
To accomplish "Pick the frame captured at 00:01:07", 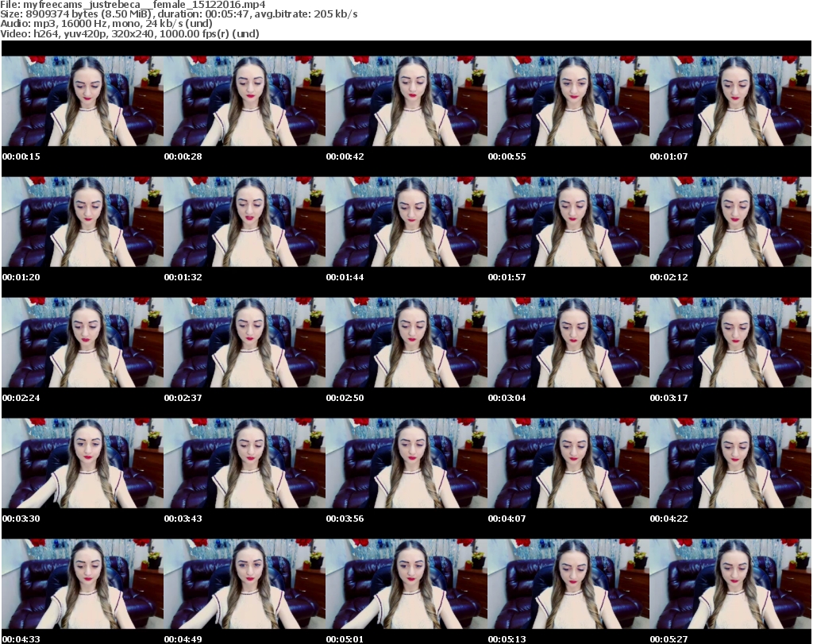I will coord(730,101).
